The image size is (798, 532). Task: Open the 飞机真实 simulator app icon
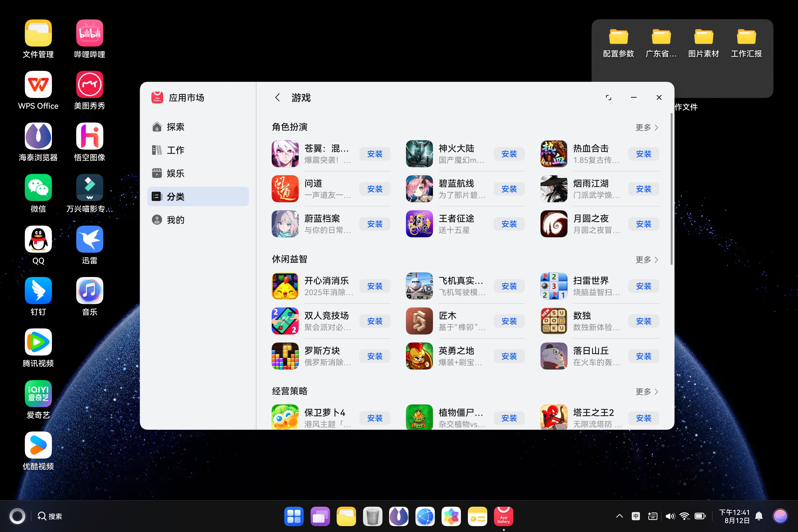coord(419,286)
